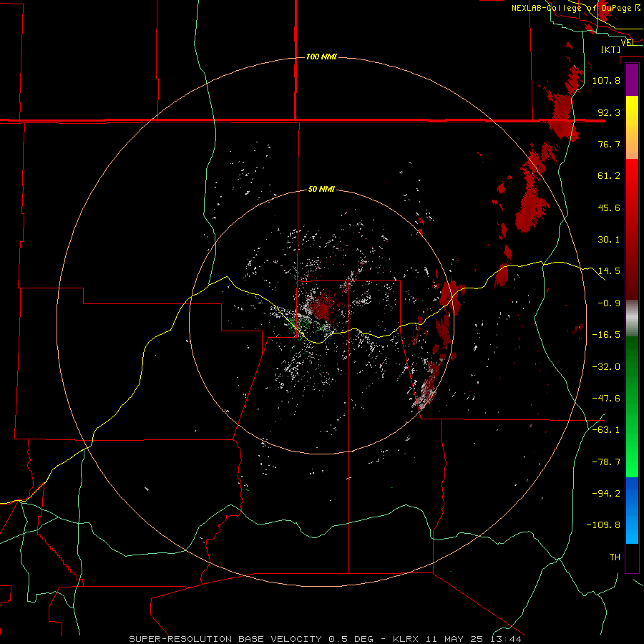Click the bright green segment of the color bar
Viewport: 644px width, 644px height.
pos(632,406)
